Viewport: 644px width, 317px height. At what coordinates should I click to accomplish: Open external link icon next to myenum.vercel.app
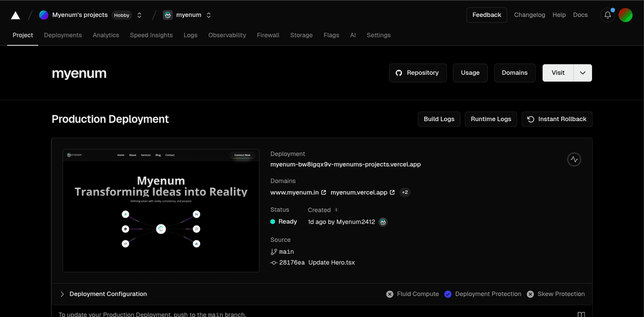click(392, 192)
